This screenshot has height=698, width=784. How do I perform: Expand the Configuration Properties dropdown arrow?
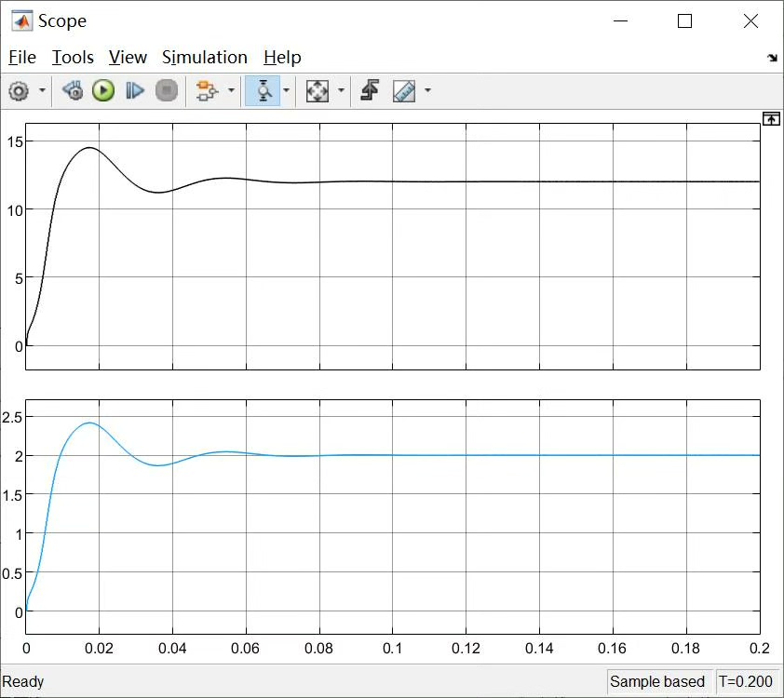coord(42,90)
